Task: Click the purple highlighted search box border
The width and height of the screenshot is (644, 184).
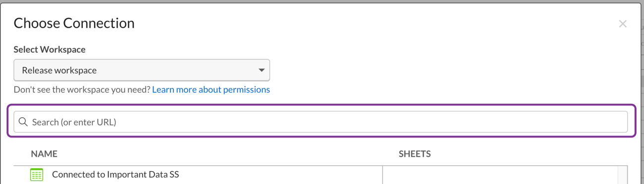Action: 321,105
